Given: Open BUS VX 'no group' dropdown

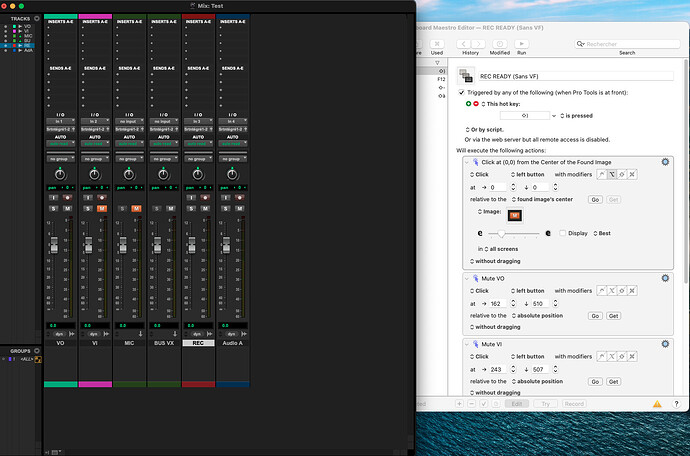Looking at the screenshot, I should (x=164, y=158).
